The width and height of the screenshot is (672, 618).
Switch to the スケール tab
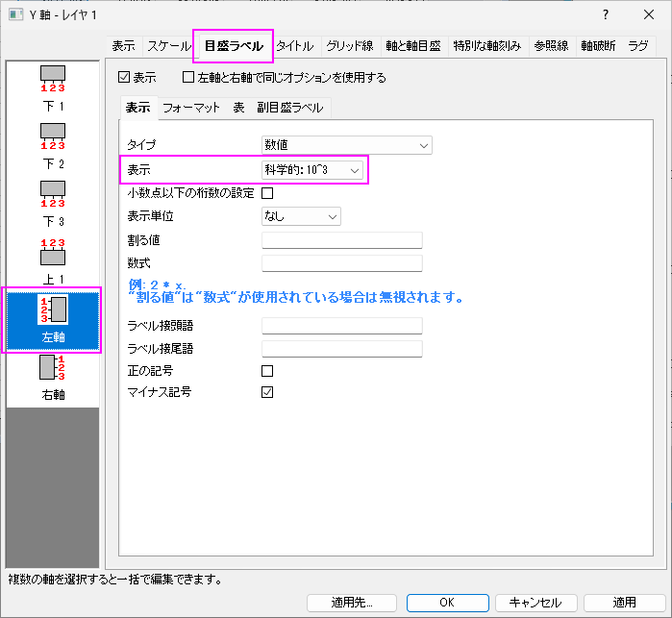(169, 46)
